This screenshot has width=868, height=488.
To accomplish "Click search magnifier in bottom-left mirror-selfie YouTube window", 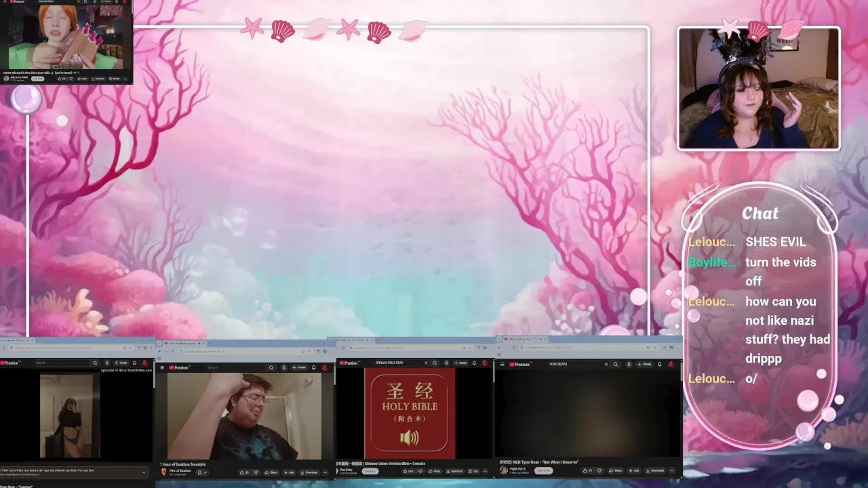I will coord(95,363).
